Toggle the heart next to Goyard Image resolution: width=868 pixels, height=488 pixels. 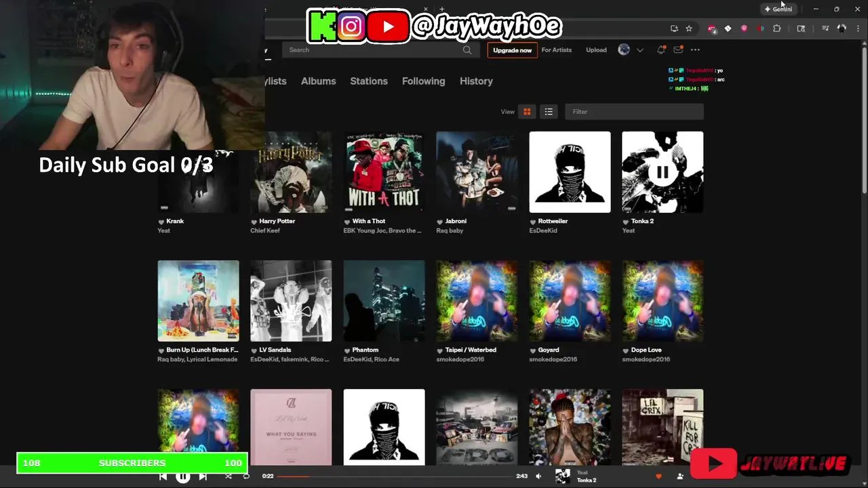point(533,350)
